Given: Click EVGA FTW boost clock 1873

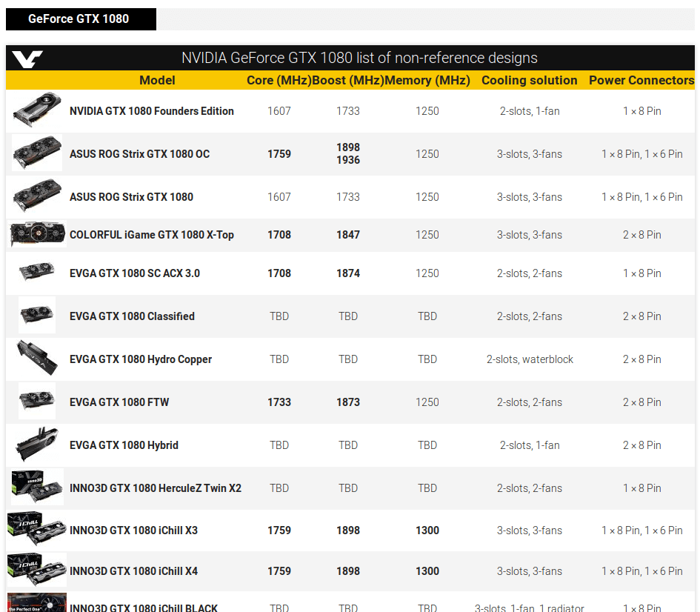Looking at the screenshot, I should point(348,402).
